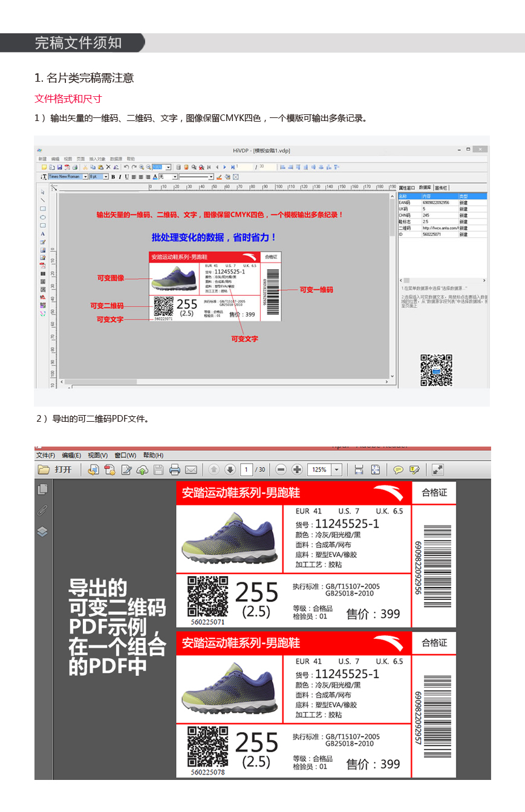Screen dimensions: 525x812
Task: Select the 二维码 row in the data table
Action: coord(442,228)
